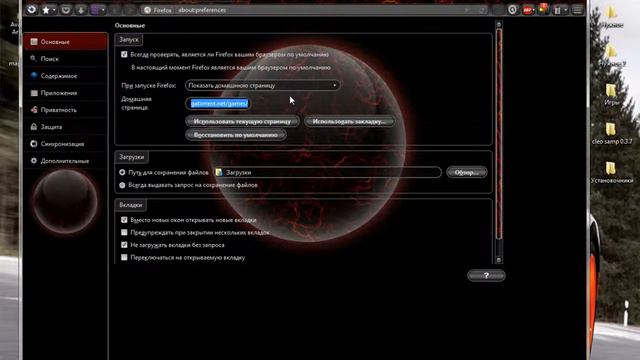
Task: Open the sidebar-style toolbar button near the menu
Action: 557,10
